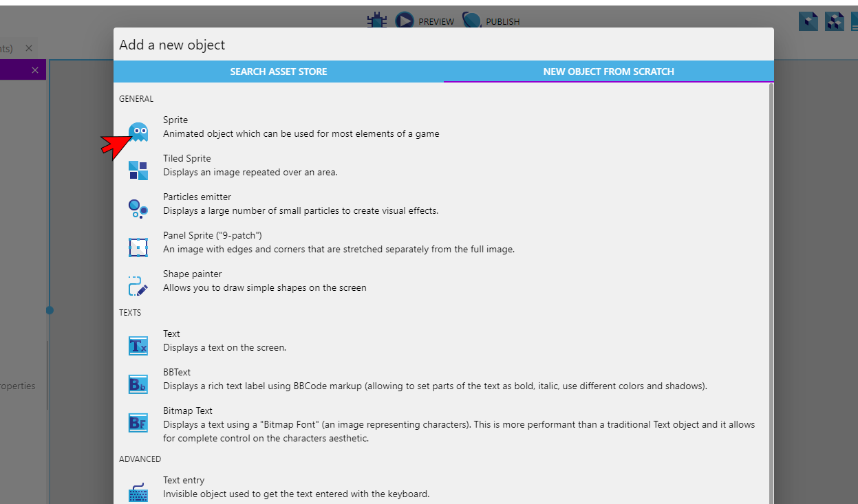858x504 pixels.
Task: Switch to Search Asset Store tab
Action: pyautogui.click(x=279, y=72)
